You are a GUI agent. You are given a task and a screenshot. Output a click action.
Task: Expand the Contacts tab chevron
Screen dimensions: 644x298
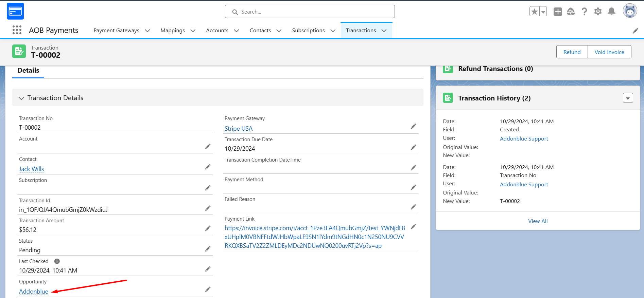(x=279, y=31)
